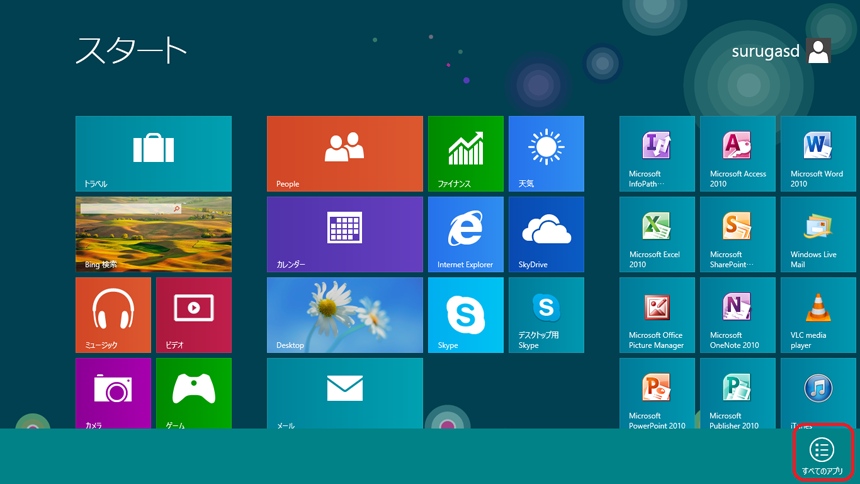The height and width of the screenshot is (484, 860).
Task: Open the People tile
Action: [345, 154]
